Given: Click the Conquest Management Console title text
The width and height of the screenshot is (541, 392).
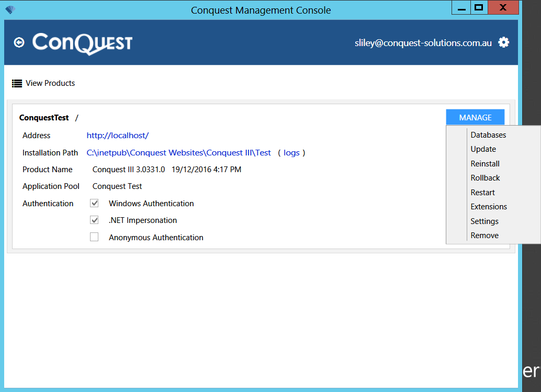Looking at the screenshot, I should pos(261,10).
